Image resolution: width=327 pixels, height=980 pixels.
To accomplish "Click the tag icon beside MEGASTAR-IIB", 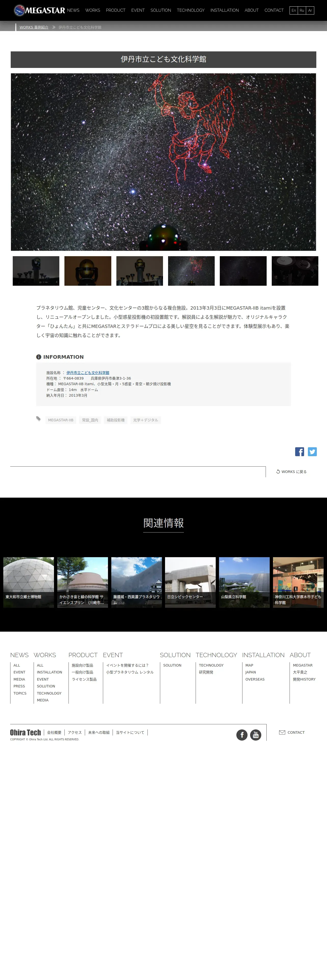I will 38,419.
